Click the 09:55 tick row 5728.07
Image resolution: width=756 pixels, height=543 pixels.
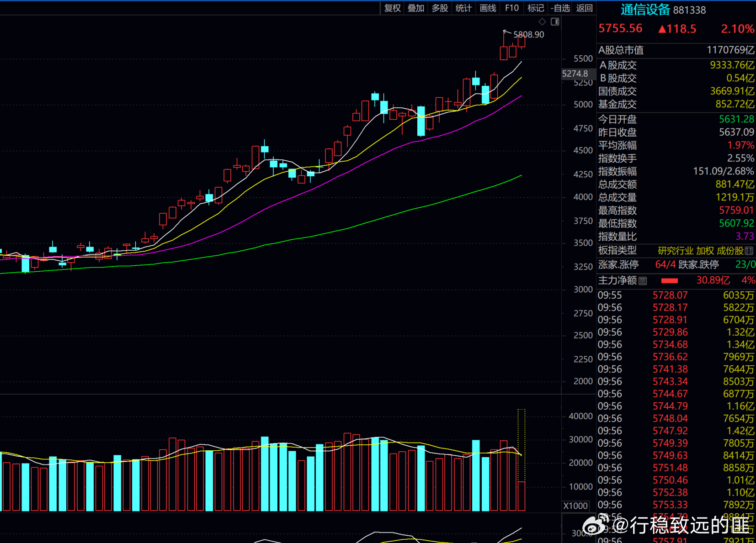pos(676,295)
